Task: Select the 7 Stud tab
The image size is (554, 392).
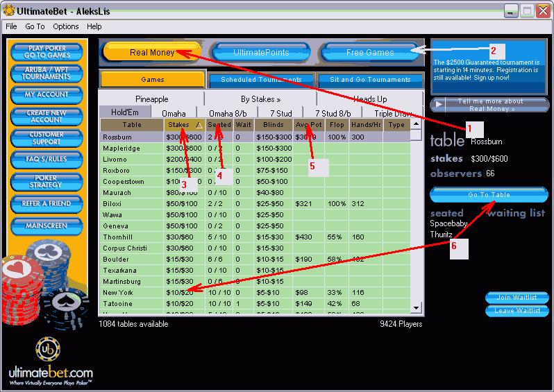Action: 281,113
